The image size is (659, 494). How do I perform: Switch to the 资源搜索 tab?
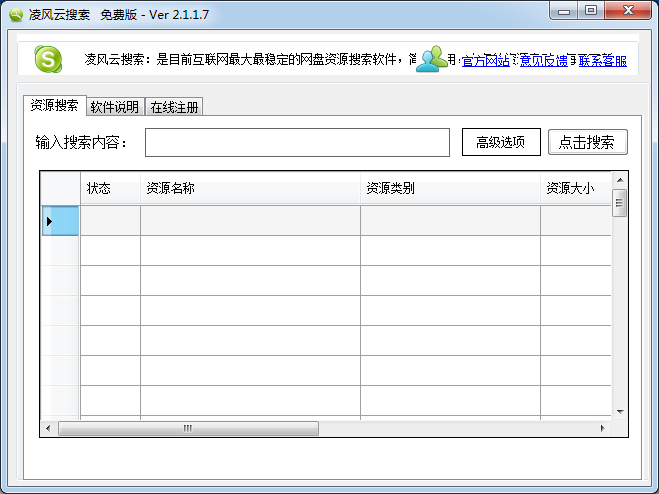pos(55,105)
